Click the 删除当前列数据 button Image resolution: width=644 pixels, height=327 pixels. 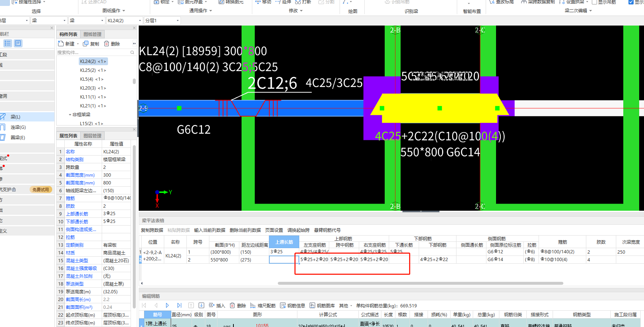[245, 230]
